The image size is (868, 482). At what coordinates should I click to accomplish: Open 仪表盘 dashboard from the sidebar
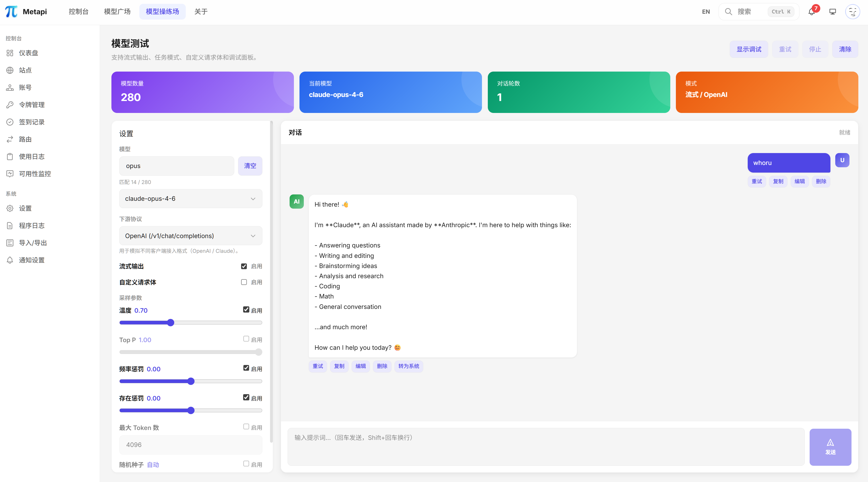point(28,53)
